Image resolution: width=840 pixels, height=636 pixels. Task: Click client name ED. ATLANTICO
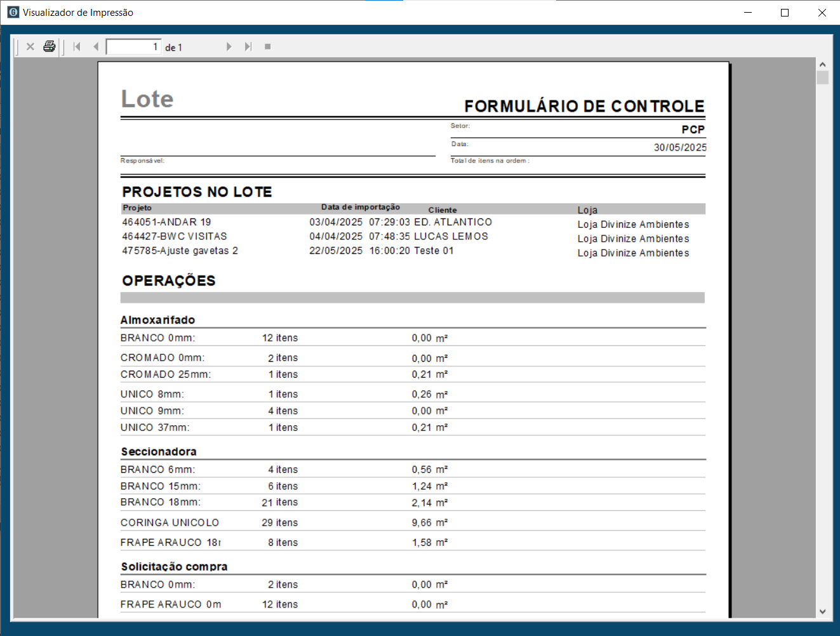coord(453,222)
